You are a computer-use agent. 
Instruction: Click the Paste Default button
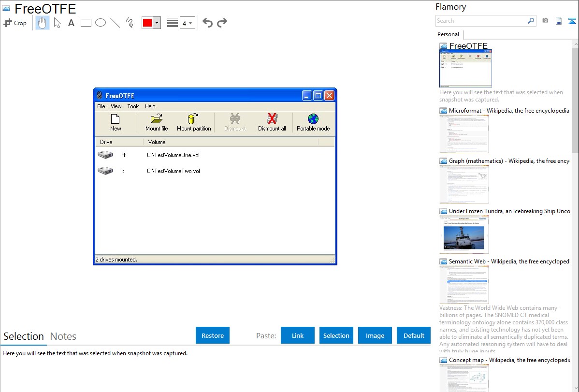(414, 335)
